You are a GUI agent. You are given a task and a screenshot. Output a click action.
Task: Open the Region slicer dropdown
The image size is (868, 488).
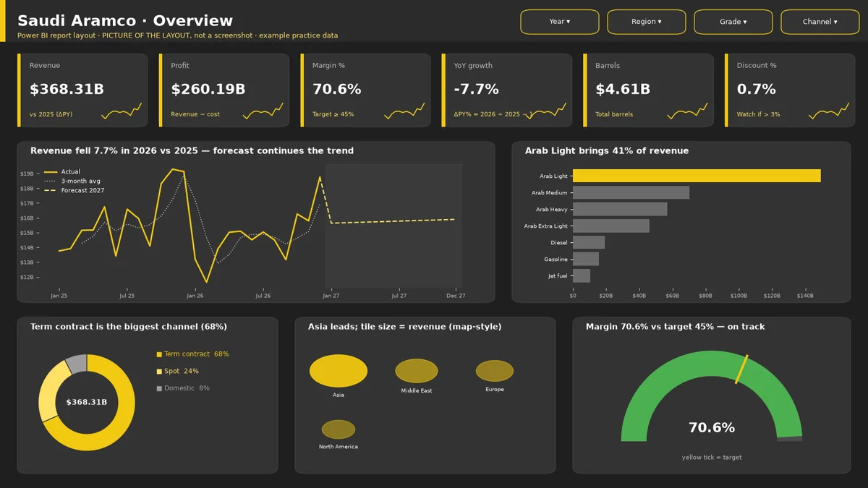(x=647, y=22)
